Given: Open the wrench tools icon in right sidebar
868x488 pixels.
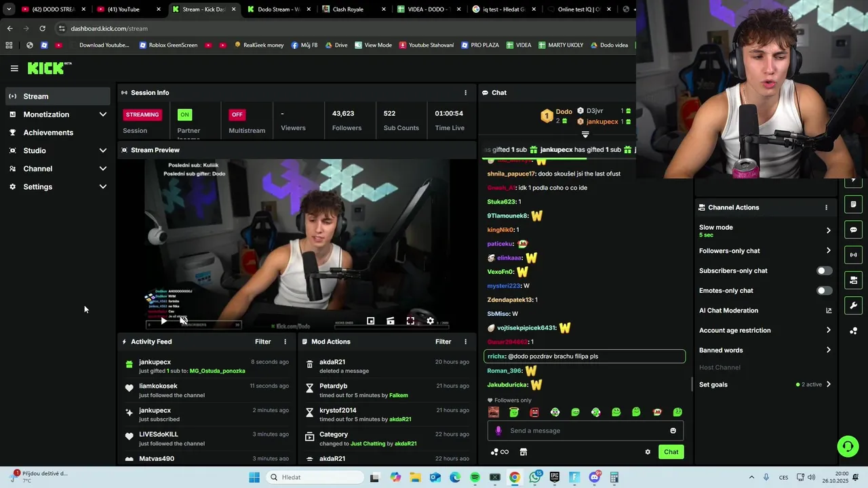Looking at the screenshot, I should pos(853,306).
